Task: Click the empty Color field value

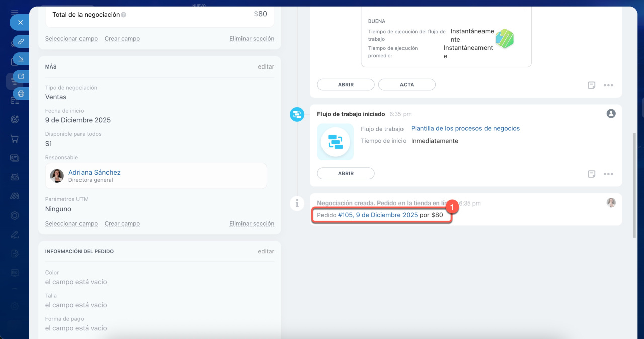Action: point(76,282)
